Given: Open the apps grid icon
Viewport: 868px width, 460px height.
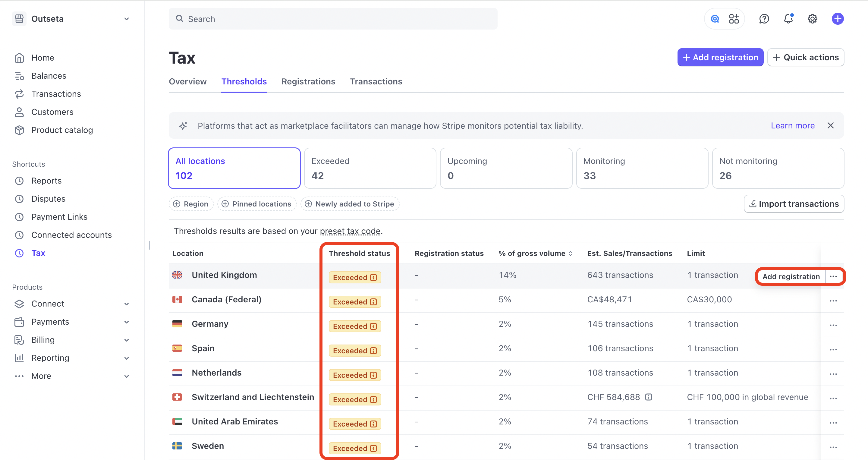Looking at the screenshot, I should 734,19.
